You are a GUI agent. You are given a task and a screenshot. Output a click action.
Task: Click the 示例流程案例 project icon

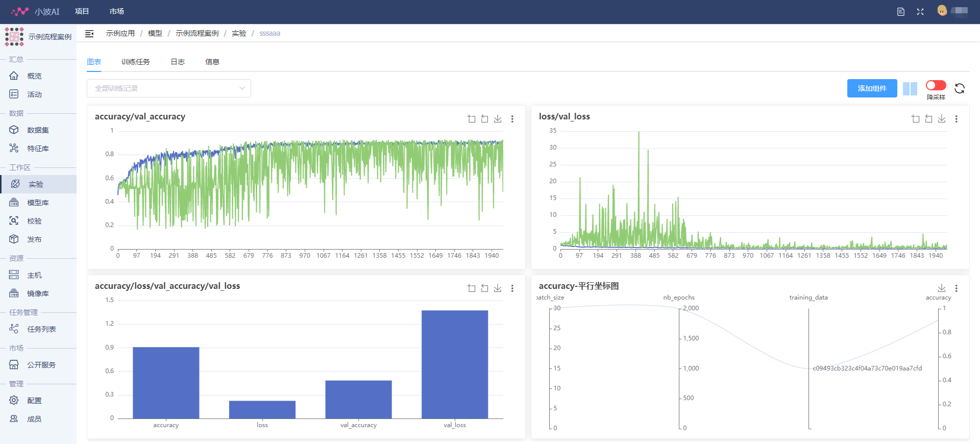[14, 37]
